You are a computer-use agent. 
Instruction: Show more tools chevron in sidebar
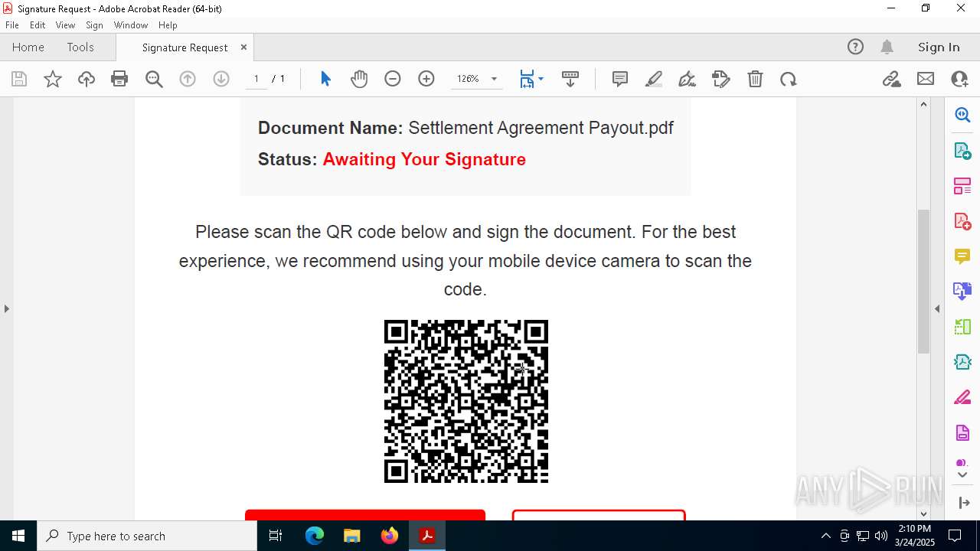click(962, 474)
